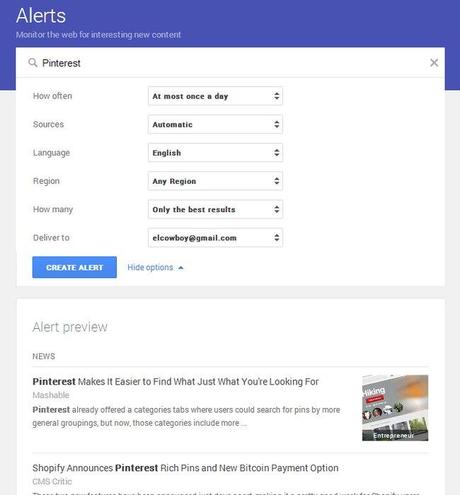
Task: Click the Deliver to label
Action: coord(51,238)
